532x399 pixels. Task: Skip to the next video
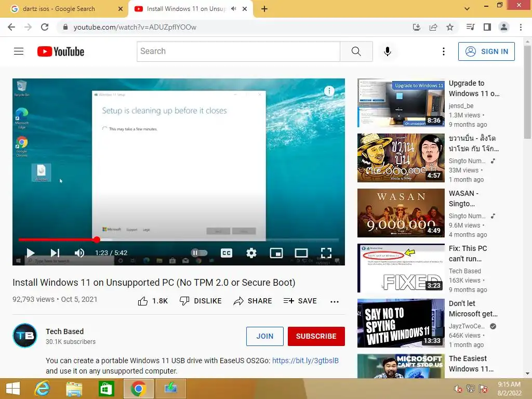pos(55,253)
